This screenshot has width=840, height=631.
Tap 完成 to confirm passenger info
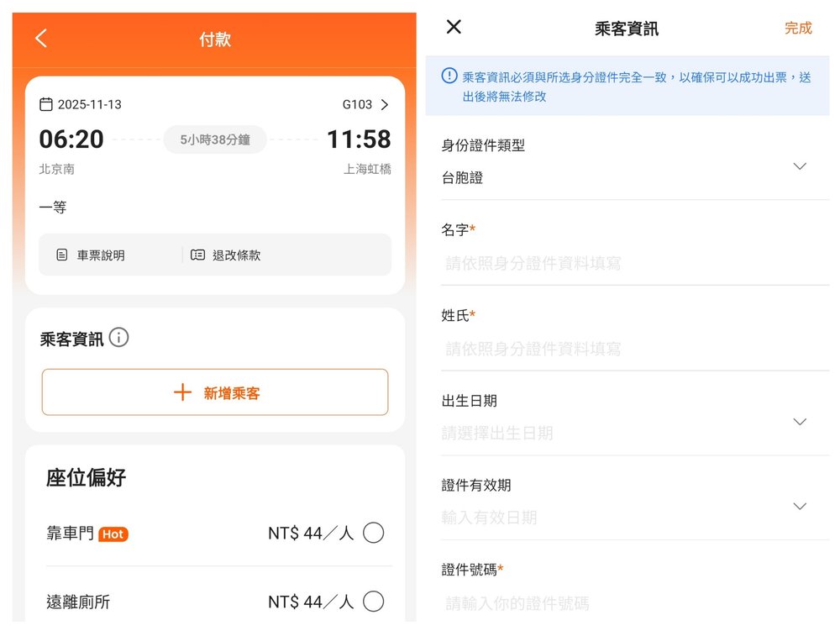[797, 28]
